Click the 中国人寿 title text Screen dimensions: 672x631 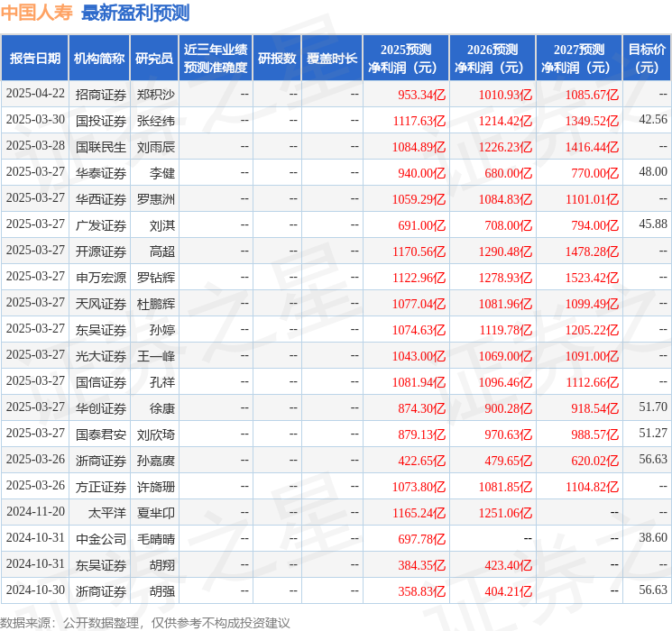point(37,13)
